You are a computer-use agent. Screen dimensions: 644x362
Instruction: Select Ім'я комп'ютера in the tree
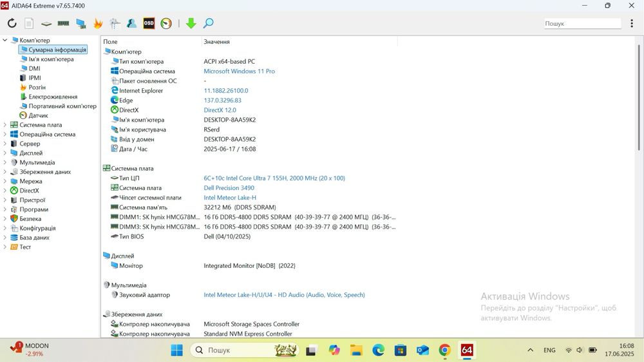pos(51,59)
